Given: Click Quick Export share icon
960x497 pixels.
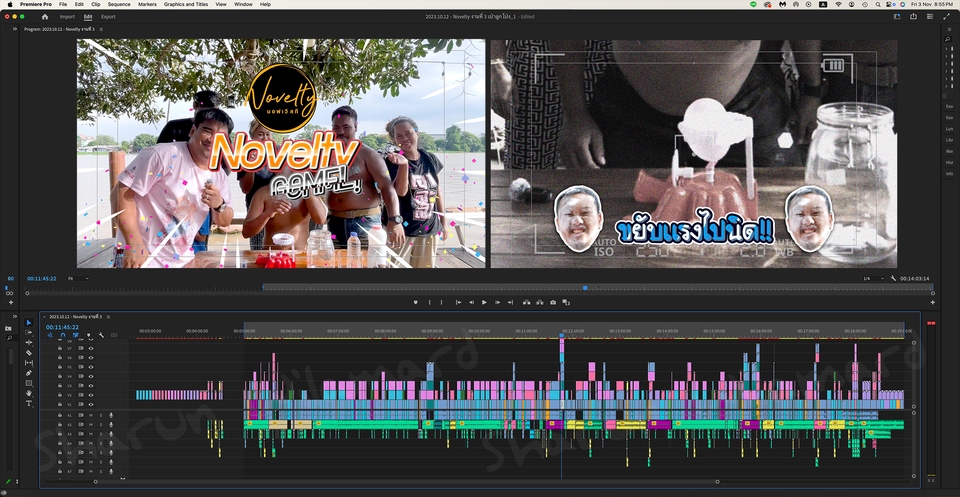Looking at the screenshot, I should pyautogui.click(x=913, y=17).
